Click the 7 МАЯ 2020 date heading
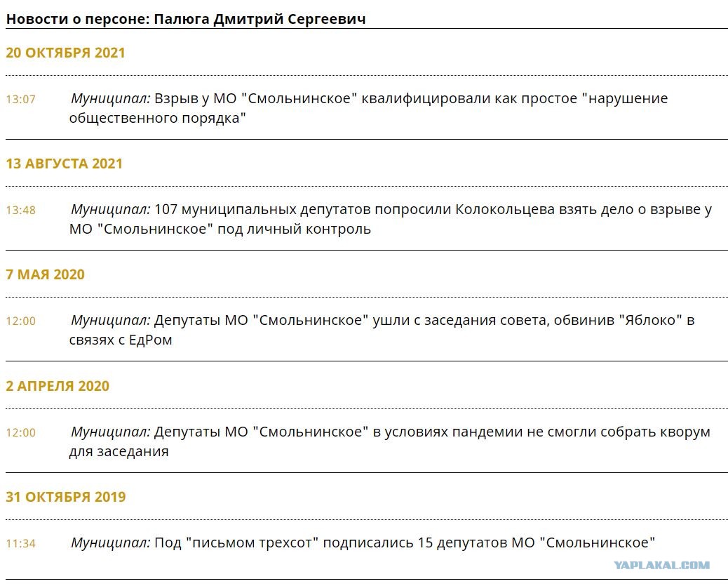 (x=45, y=274)
